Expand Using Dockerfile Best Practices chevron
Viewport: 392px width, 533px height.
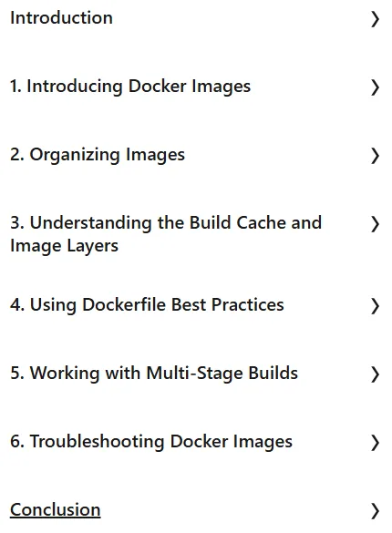375,306
